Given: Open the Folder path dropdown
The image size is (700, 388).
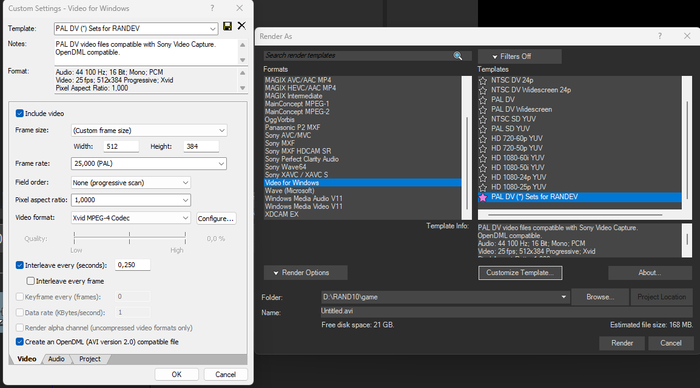Looking at the screenshot, I should (x=564, y=297).
